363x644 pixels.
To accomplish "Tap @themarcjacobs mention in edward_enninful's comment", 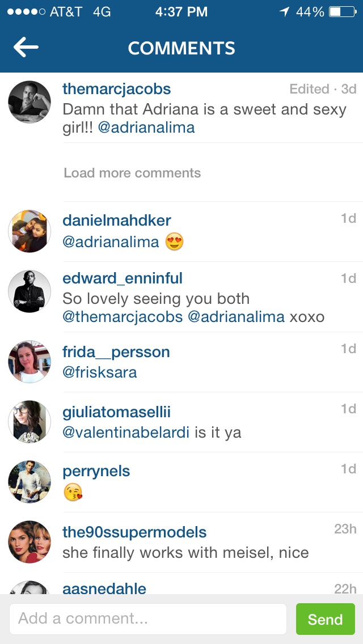I will 123,317.
